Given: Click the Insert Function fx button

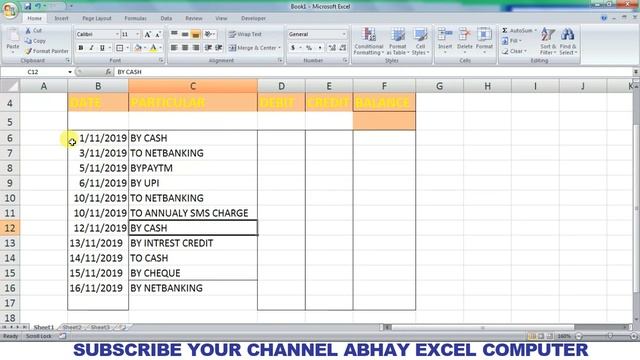Looking at the screenshot, I should (x=108, y=72).
